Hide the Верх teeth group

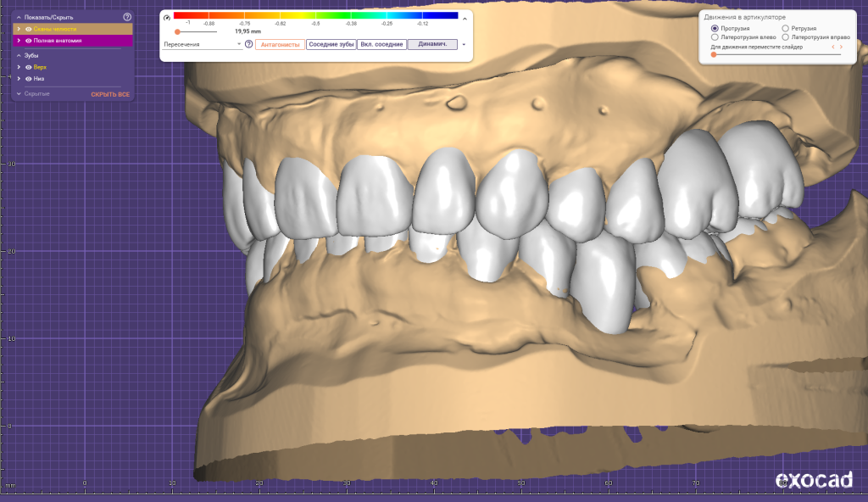coord(28,67)
